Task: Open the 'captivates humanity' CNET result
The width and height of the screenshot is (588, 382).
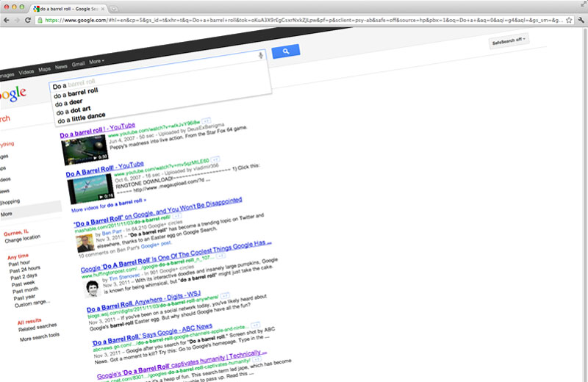Action: coord(182,364)
